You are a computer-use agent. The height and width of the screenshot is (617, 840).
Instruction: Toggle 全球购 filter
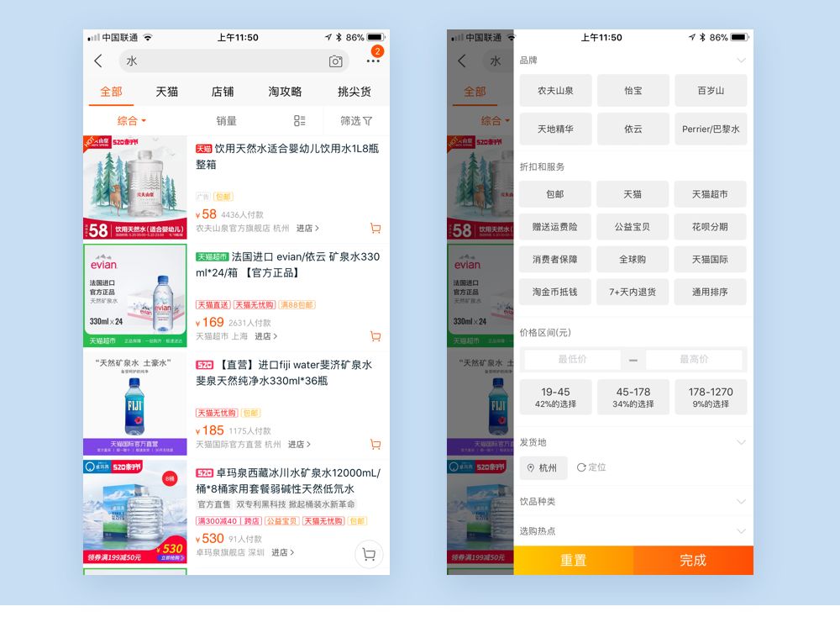tap(633, 260)
